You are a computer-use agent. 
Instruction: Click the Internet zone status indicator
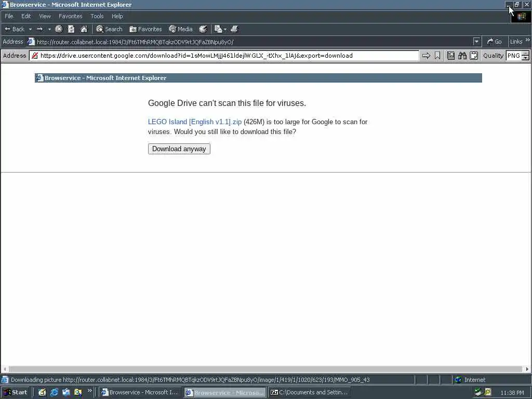470,380
